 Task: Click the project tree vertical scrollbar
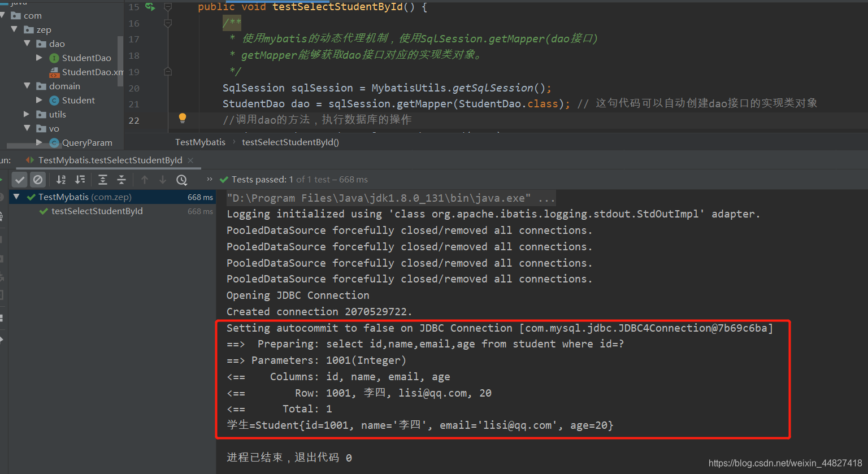120,61
